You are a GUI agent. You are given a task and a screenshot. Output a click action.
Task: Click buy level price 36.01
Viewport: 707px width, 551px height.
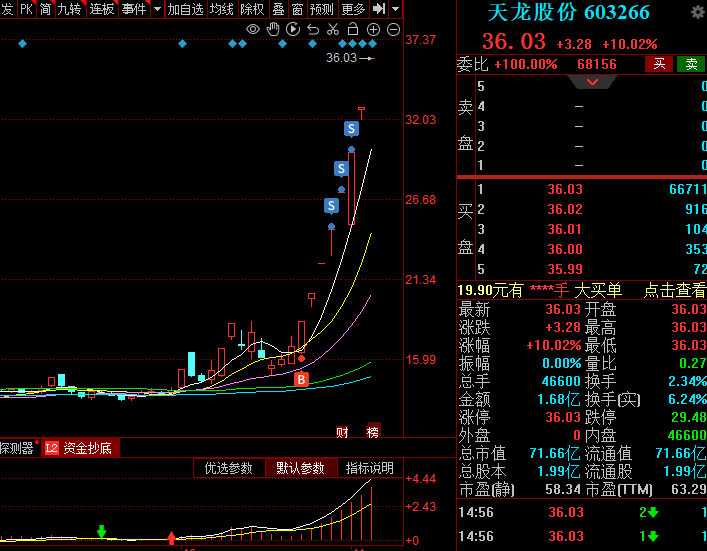(565, 229)
